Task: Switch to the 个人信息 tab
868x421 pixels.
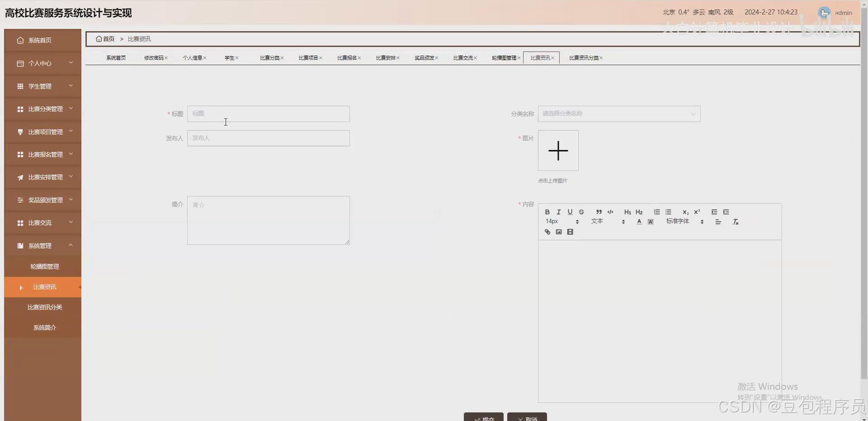Action: [x=192, y=58]
